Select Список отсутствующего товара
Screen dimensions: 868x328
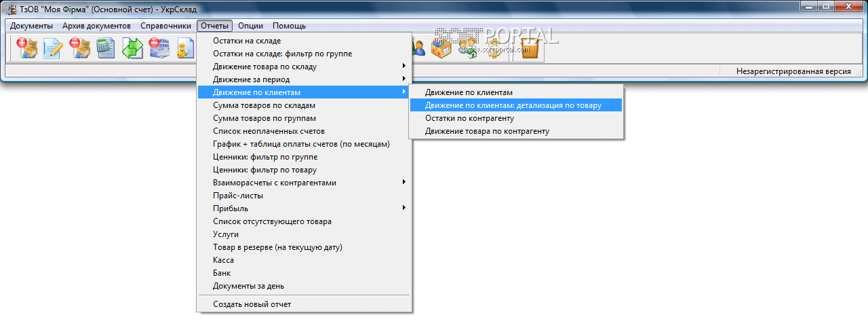(x=304, y=221)
